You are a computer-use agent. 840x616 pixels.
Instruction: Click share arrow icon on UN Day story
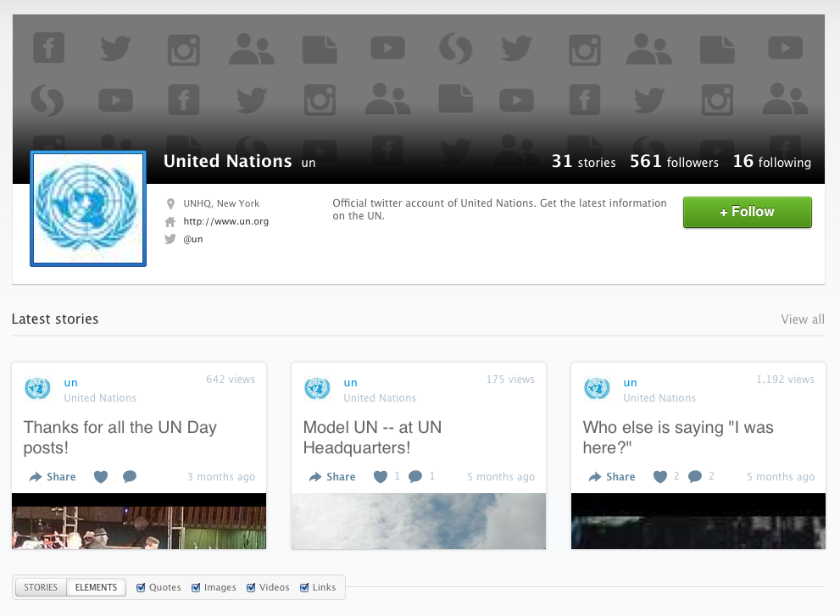click(x=36, y=477)
